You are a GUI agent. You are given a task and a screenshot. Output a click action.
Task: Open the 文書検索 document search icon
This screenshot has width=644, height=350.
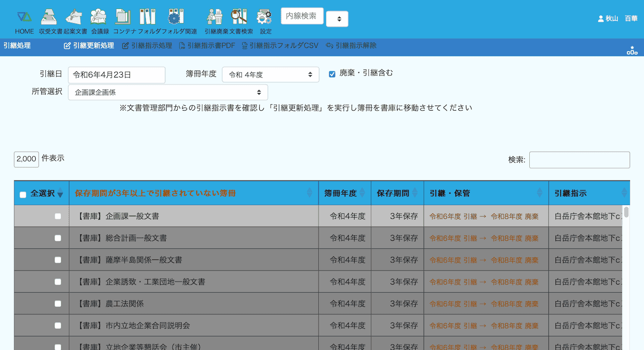[239, 17]
